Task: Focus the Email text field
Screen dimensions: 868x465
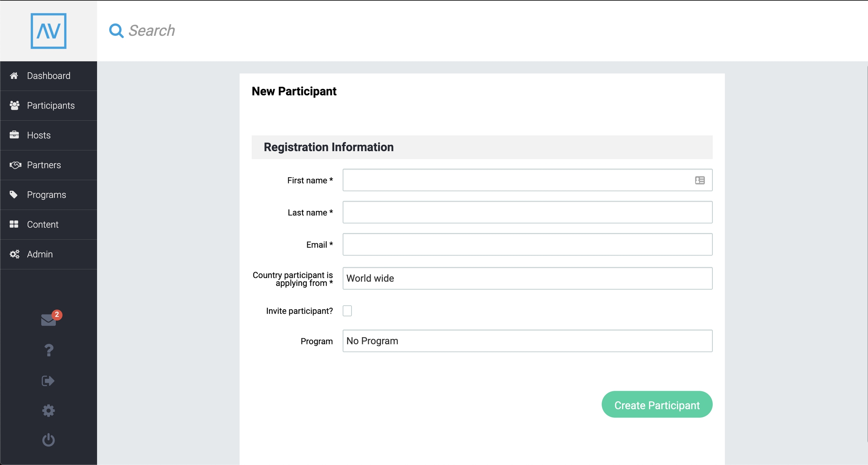Action: pos(527,244)
